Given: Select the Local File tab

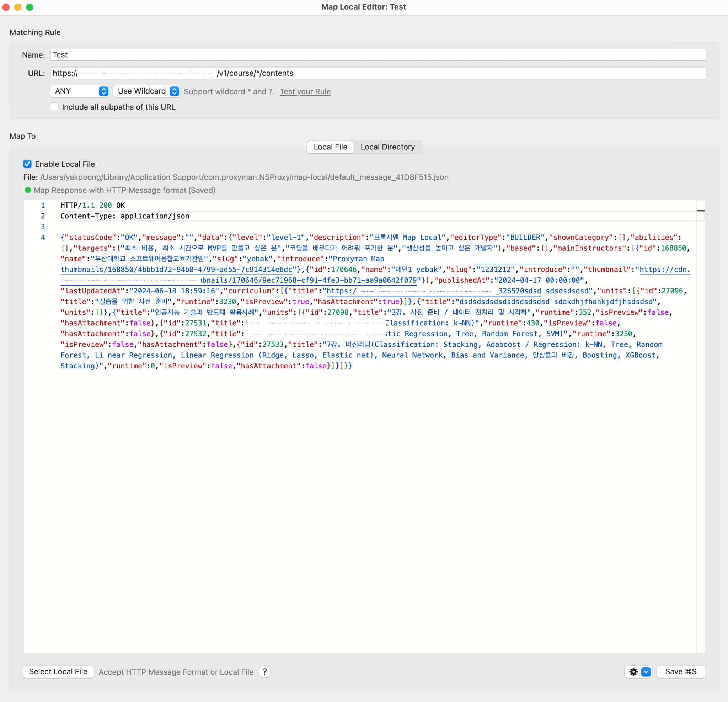Looking at the screenshot, I should [330, 147].
